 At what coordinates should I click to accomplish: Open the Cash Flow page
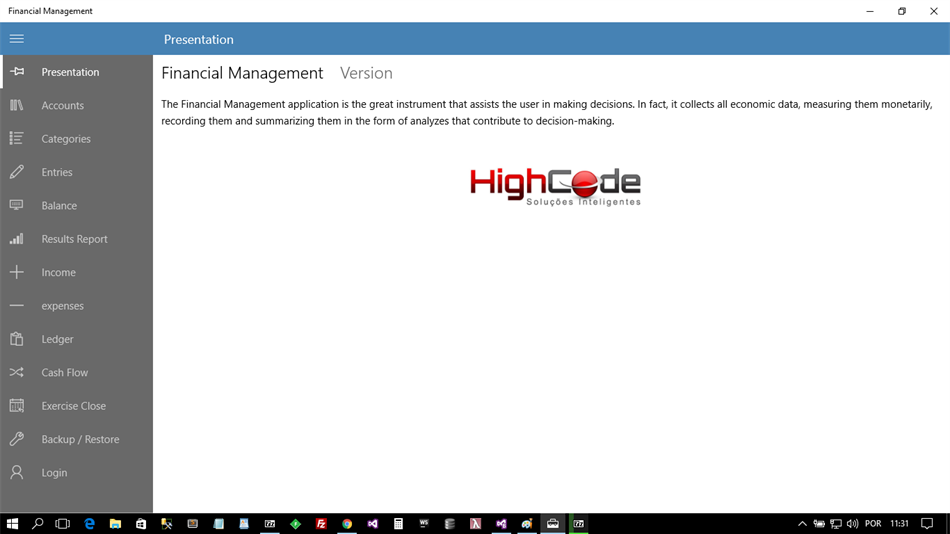click(76, 372)
